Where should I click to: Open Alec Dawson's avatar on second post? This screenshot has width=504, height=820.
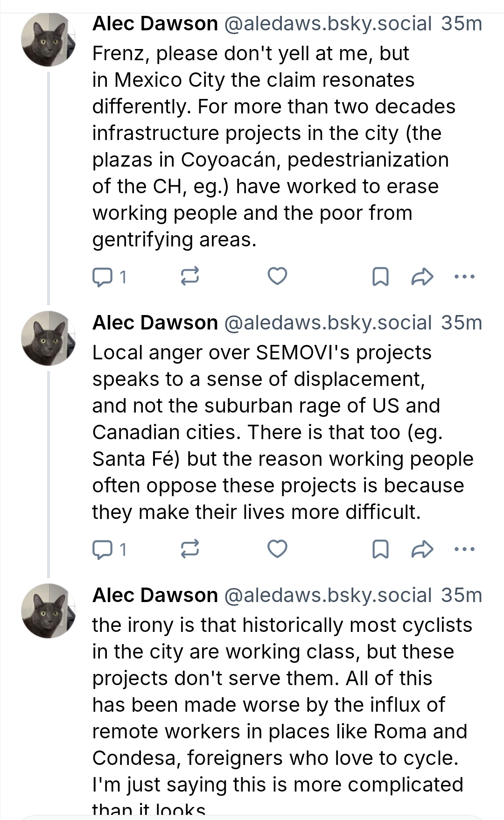point(48,338)
